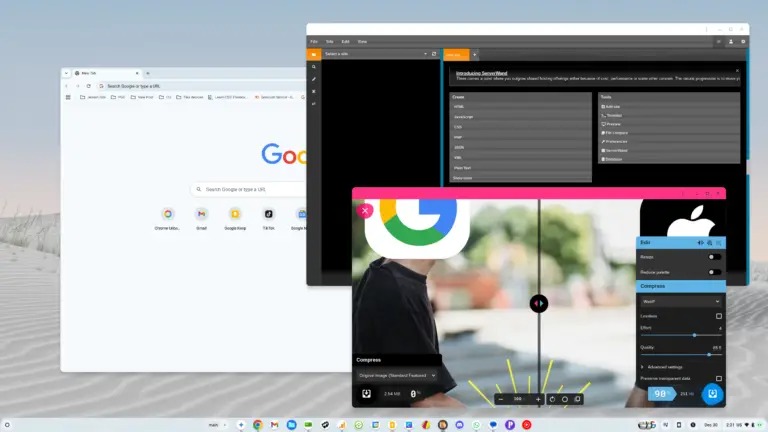This screenshot has width=768, height=432.
Task: Click the Preferences tool link
Action: point(617,142)
